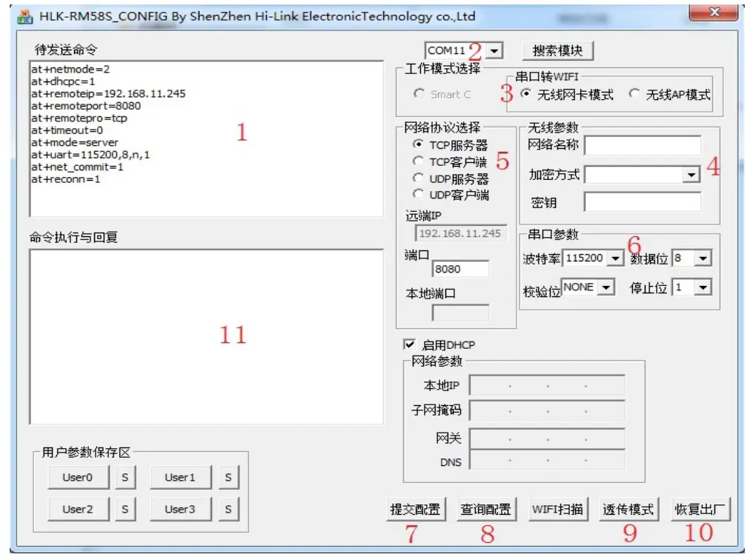The height and width of the screenshot is (560, 750).
Task: Open the 波特率 baud rate 115200 dropdown
Action: (616, 259)
